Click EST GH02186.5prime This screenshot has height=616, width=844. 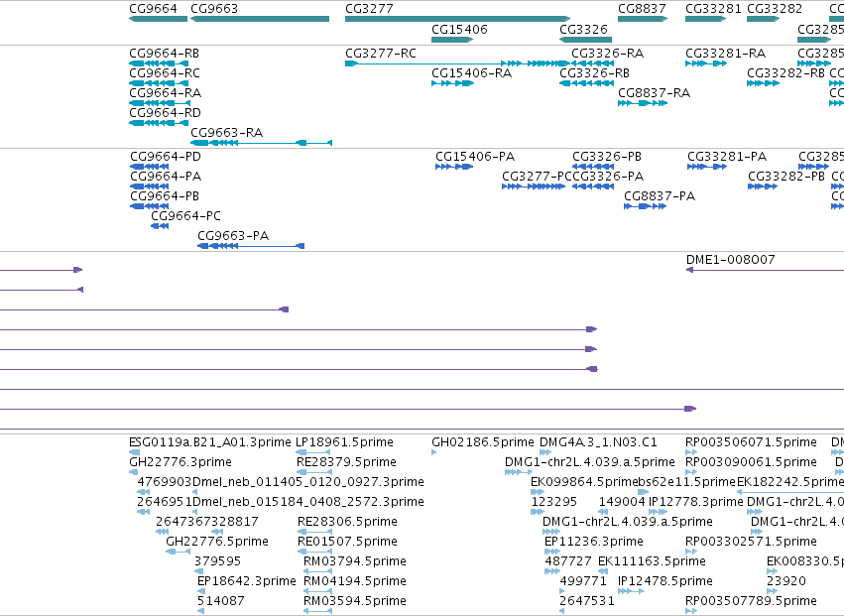(433, 452)
